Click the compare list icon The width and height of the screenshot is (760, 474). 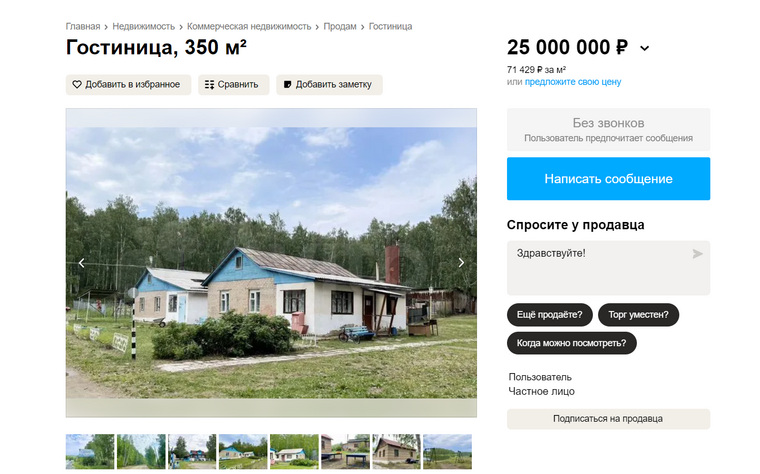(209, 85)
